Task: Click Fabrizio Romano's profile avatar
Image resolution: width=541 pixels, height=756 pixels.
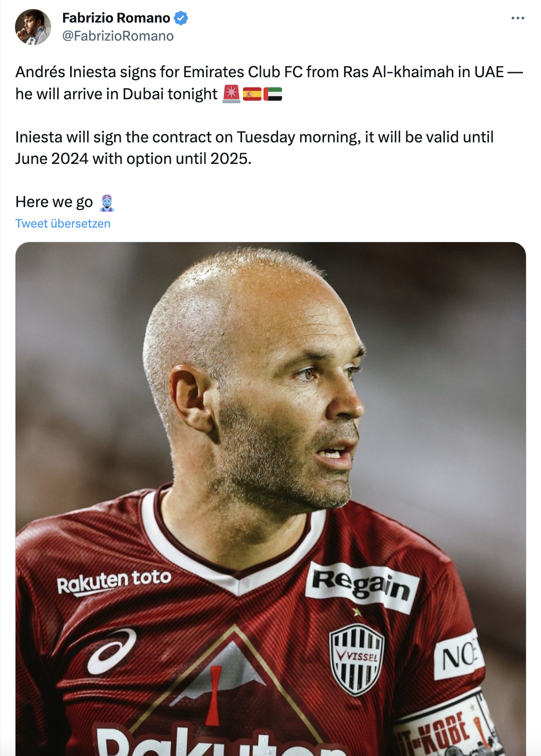Action: click(x=33, y=27)
